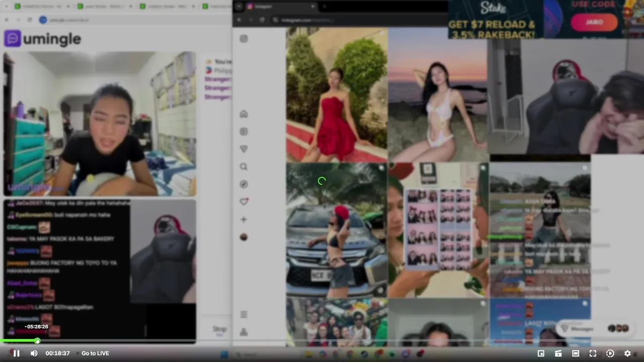Click the Instagram logo in streamed sidebar

point(244,39)
